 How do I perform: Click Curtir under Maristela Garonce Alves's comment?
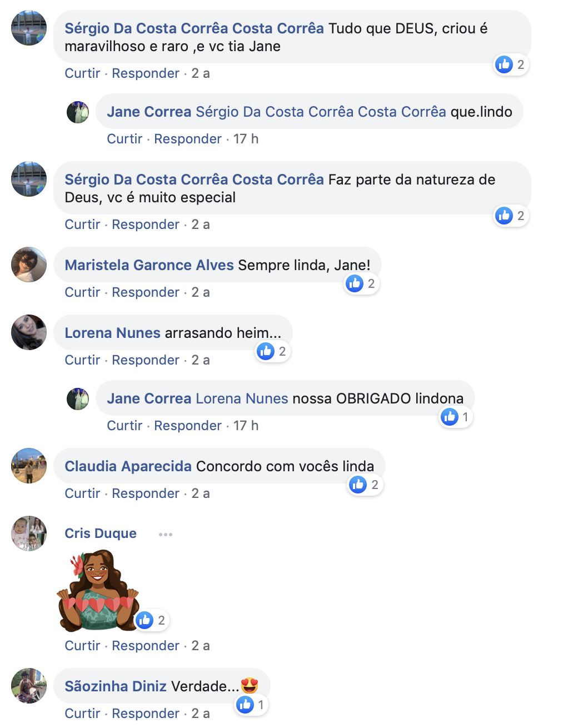(82, 292)
